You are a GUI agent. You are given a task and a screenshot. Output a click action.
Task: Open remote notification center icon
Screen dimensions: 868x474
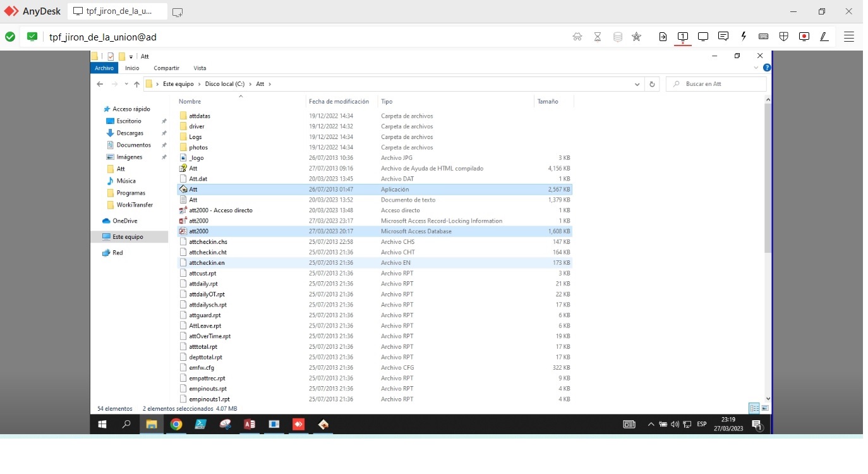(x=757, y=425)
